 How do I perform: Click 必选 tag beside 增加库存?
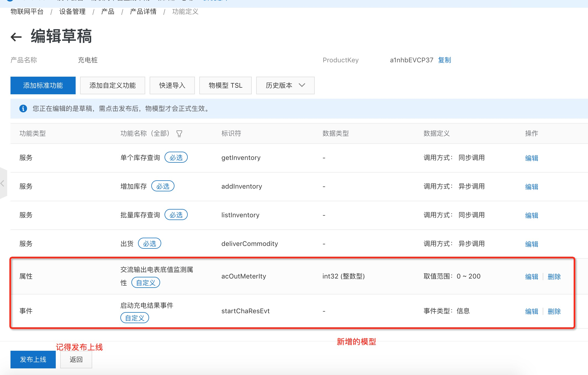coord(163,186)
